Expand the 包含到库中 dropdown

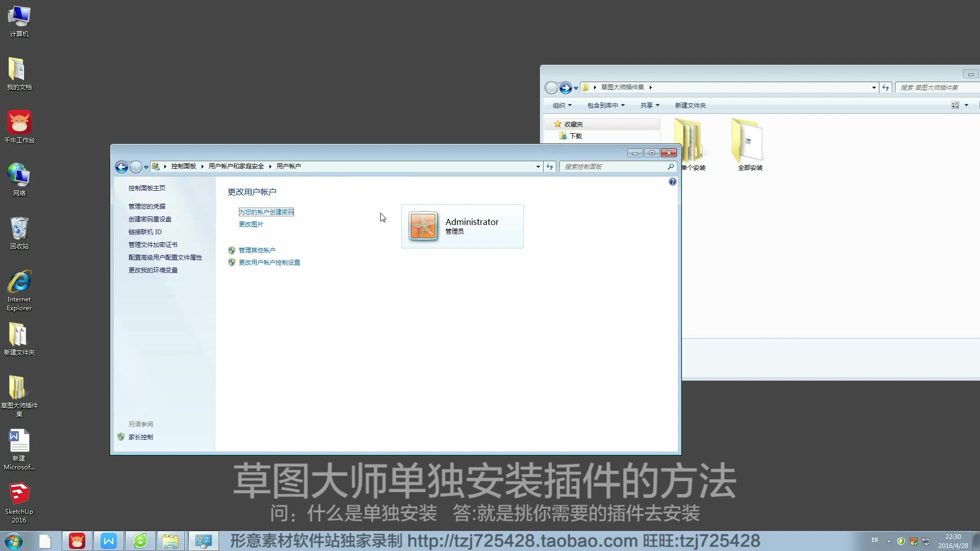click(605, 105)
